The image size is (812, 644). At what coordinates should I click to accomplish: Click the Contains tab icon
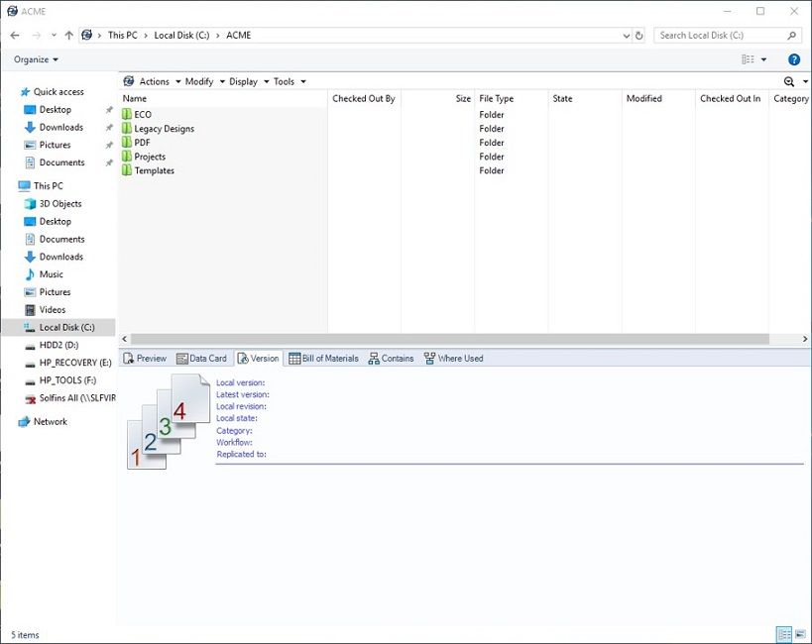click(x=373, y=358)
